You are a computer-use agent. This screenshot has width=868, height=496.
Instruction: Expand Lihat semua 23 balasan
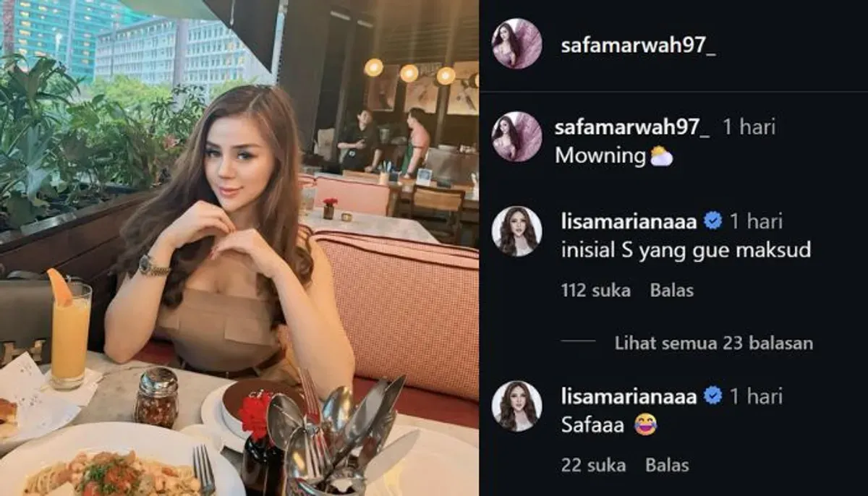(713, 343)
